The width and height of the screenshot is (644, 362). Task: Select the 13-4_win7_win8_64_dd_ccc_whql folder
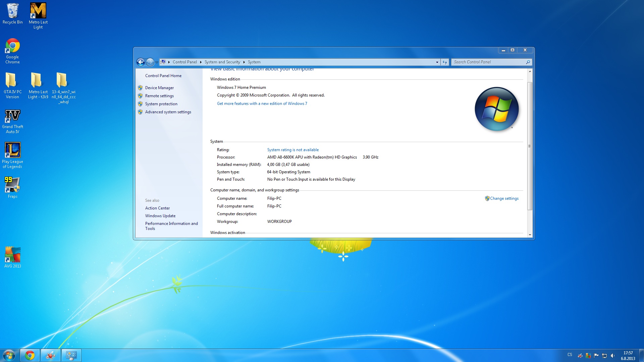pyautogui.click(x=64, y=88)
